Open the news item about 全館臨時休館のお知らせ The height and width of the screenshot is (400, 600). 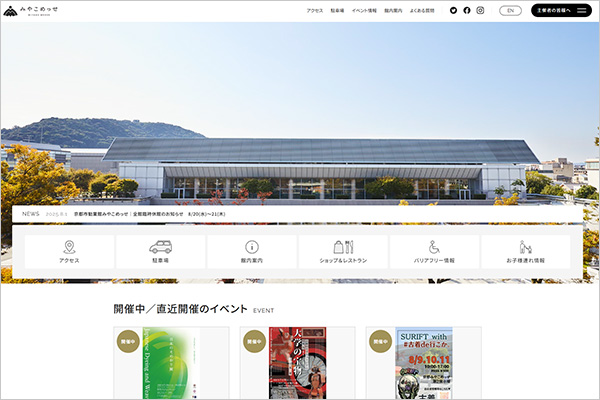tap(150, 214)
